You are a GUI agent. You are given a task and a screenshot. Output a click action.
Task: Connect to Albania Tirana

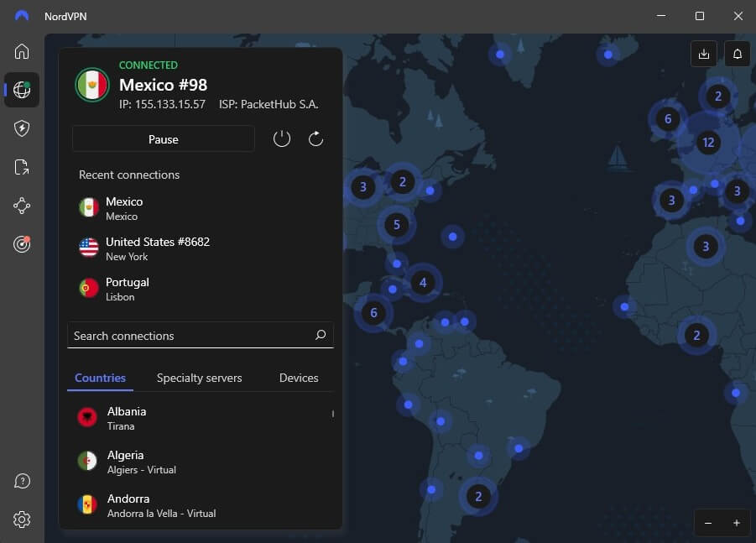[x=200, y=418]
